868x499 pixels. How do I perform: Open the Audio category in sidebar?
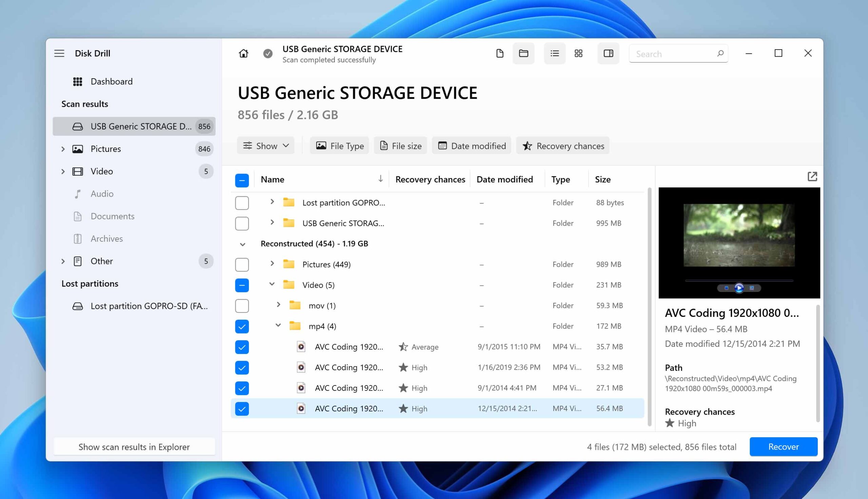(134, 194)
